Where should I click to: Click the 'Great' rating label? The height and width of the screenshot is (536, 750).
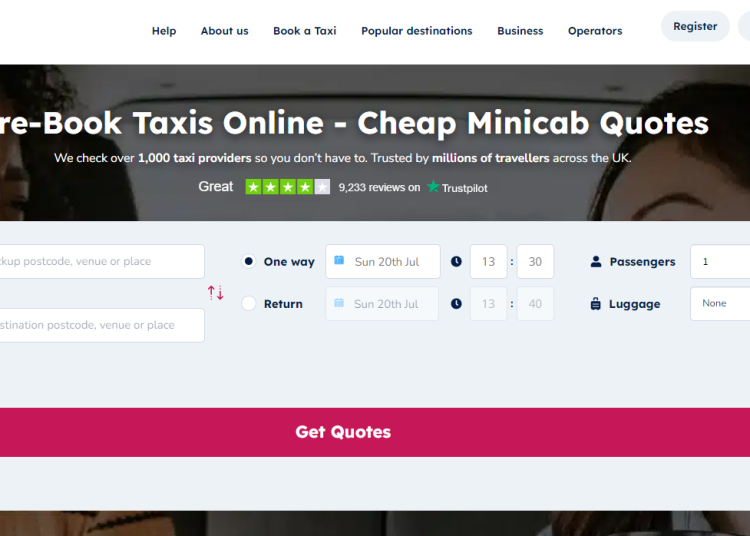216,186
